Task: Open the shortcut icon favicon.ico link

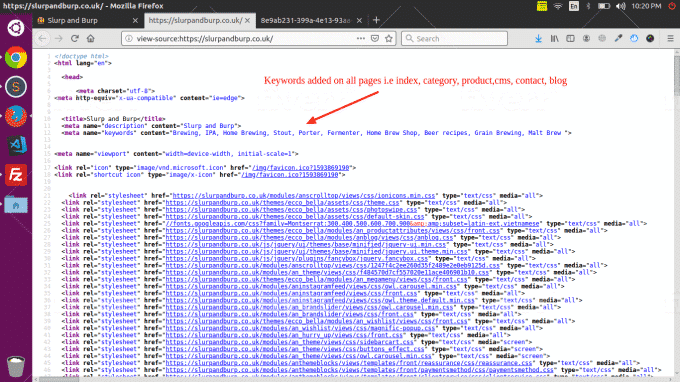Action: pyautogui.click(x=290, y=175)
